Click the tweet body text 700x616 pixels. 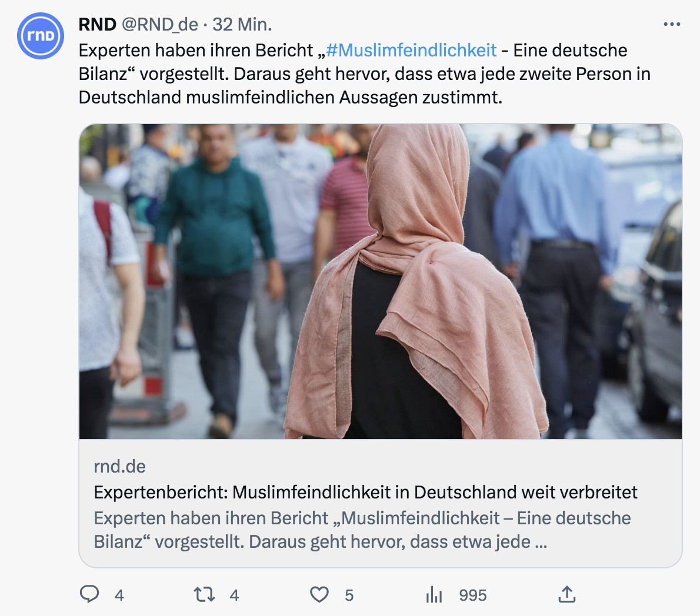(364, 74)
